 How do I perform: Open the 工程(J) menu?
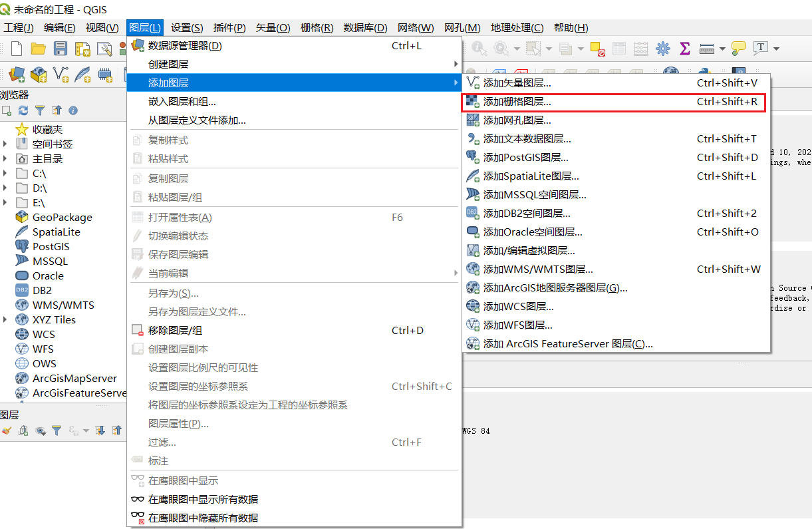19,27
